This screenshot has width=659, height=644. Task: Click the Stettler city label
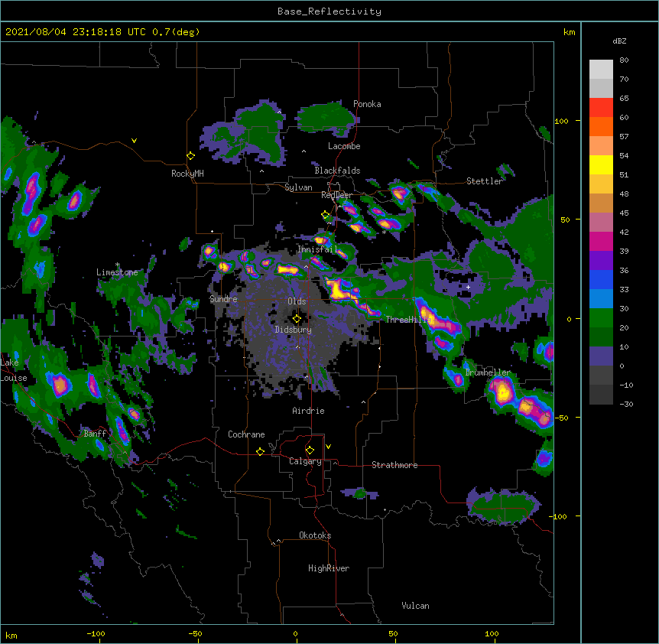tap(485, 181)
